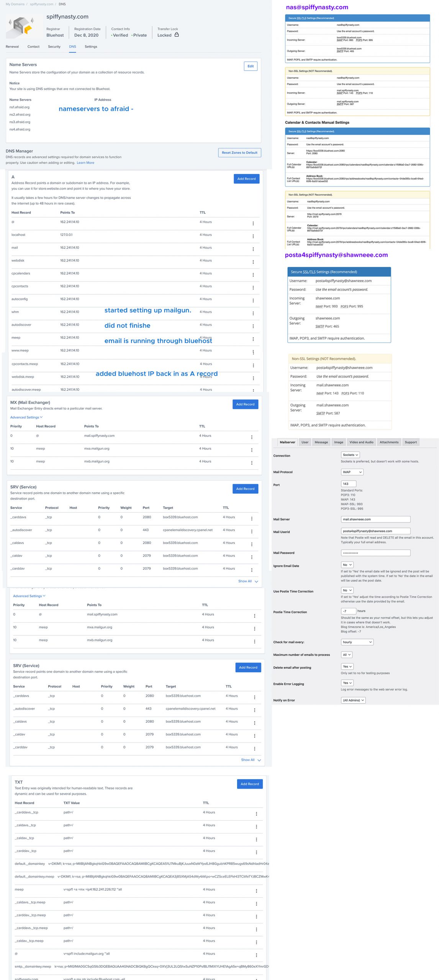Click the Mail Password field

point(375,553)
